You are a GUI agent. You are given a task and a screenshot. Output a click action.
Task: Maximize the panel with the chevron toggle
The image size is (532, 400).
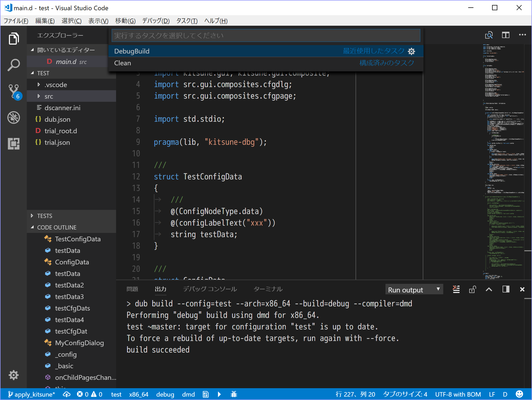tap(489, 289)
